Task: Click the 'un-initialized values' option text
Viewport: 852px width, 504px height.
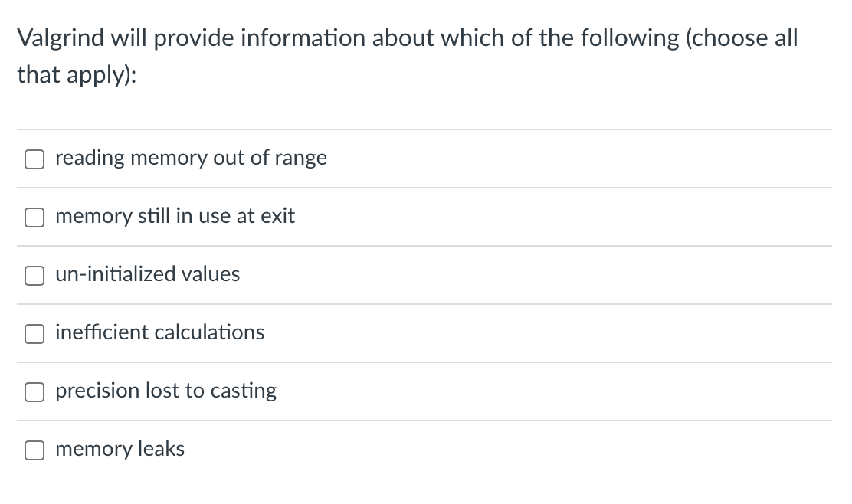Action: tap(147, 274)
